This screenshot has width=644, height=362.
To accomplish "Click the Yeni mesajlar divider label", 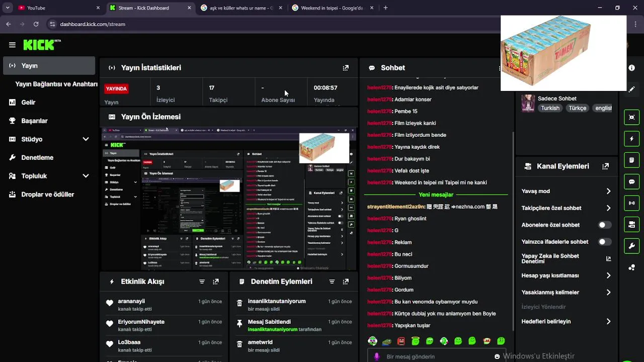I will pos(436,195).
